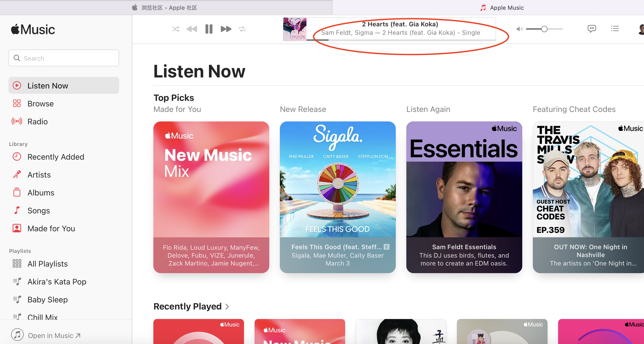Viewport: 644px width, 344px height.
Task: Show lyrics with speech bubble icon
Action: 592,28
